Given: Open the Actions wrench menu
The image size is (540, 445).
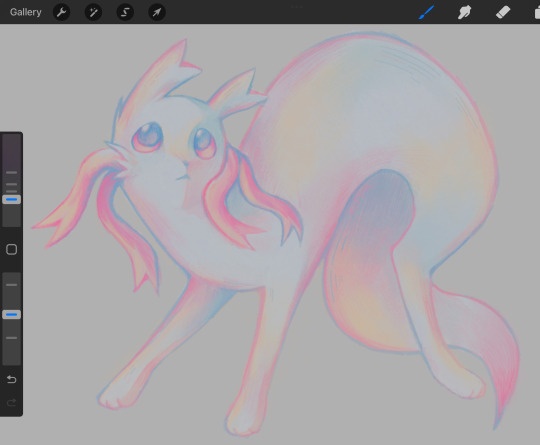Looking at the screenshot, I should [62, 12].
